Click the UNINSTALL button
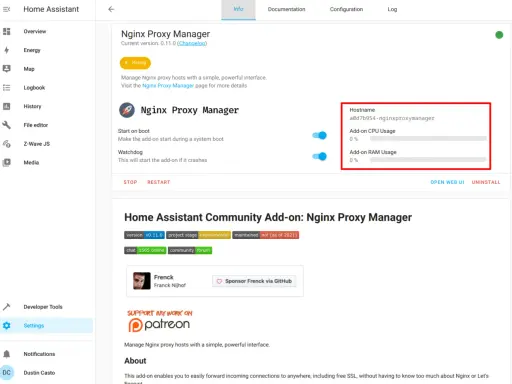The width and height of the screenshot is (512, 384). 486,182
